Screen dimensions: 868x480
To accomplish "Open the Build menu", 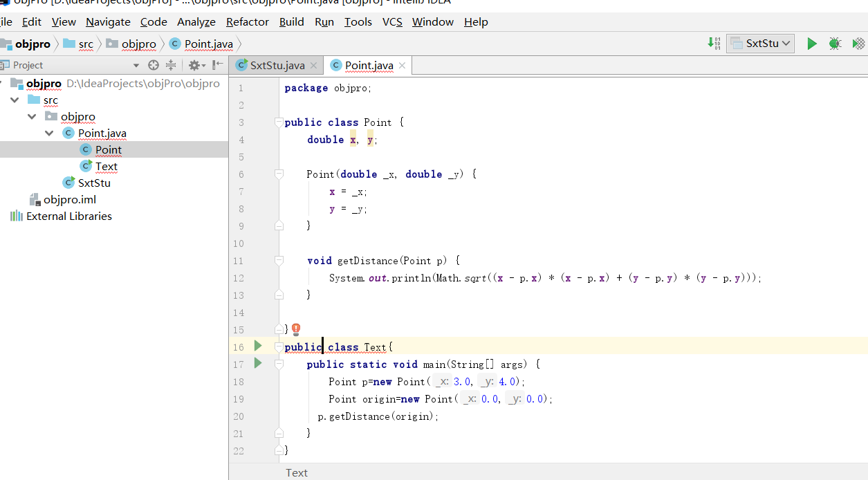I will tap(292, 22).
